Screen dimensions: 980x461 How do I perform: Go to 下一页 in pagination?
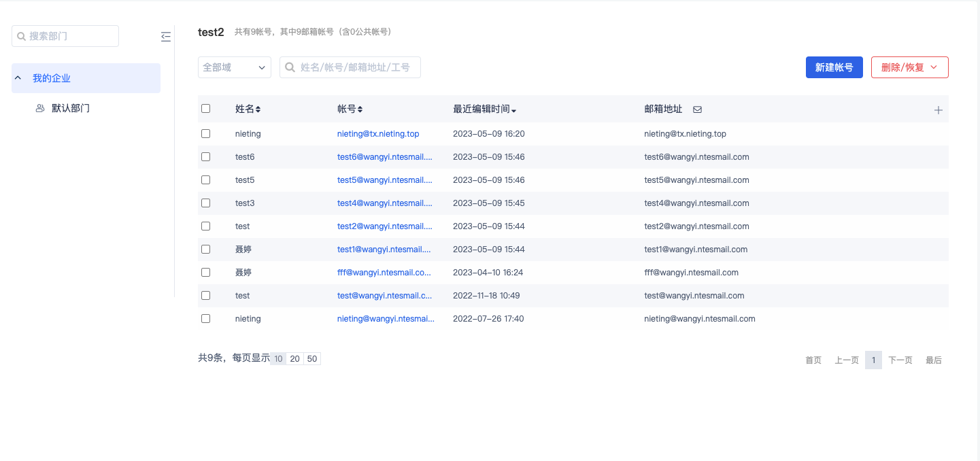900,360
